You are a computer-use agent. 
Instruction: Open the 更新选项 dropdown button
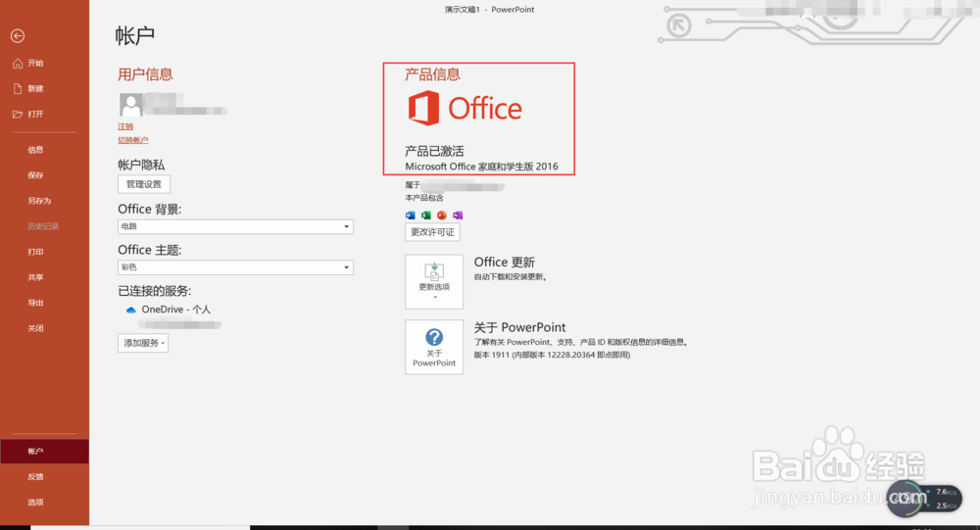pyautogui.click(x=434, y=282)
